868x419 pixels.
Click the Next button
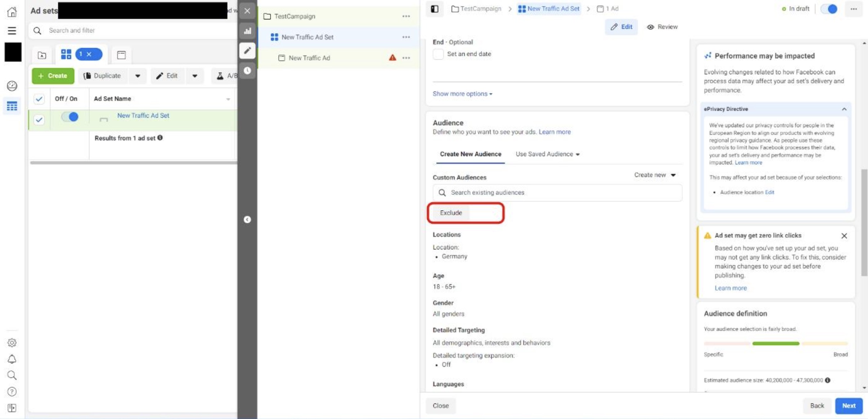[849, 406]
